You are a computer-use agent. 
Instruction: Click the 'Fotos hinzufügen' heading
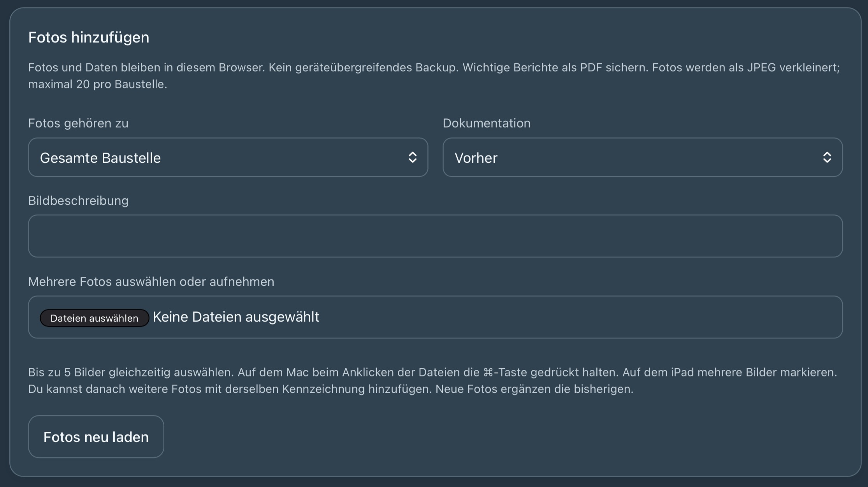tap(89, 37)
